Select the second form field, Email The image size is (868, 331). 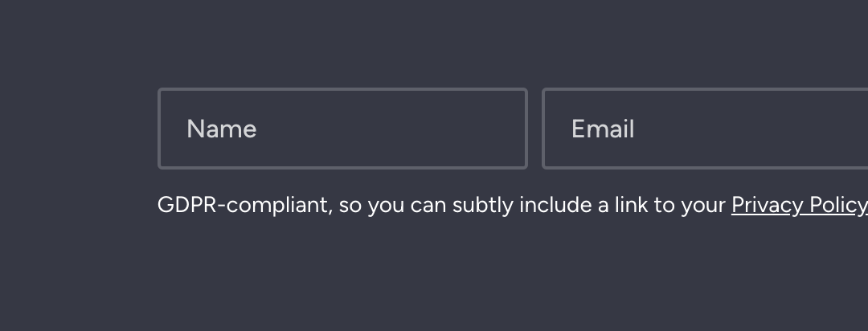point(705,129)
